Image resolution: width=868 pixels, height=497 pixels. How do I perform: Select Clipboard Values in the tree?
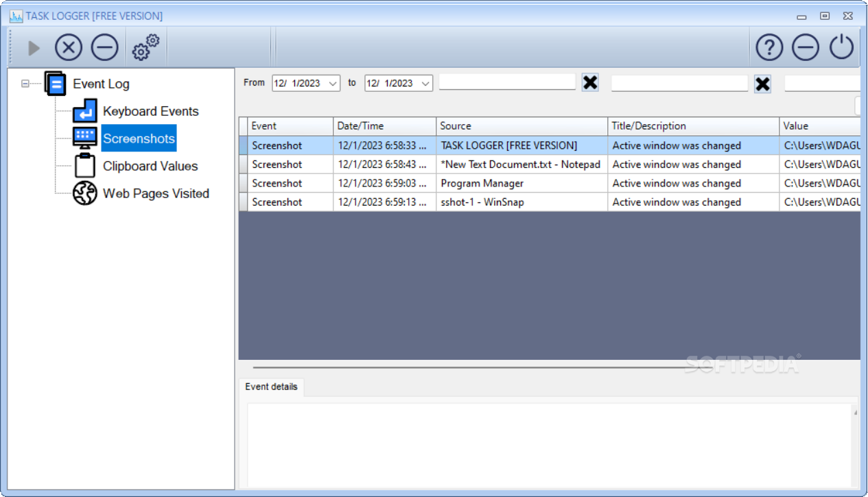point(150,166)
